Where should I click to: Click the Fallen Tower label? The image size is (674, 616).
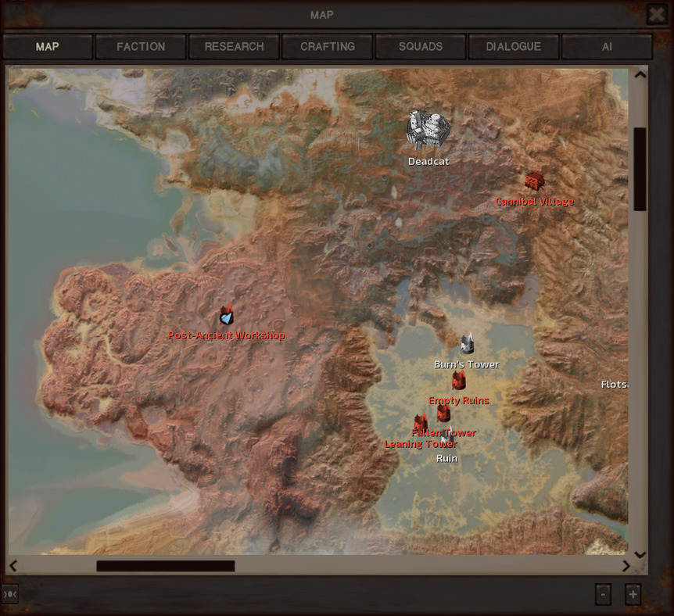[x=443, y=432]
